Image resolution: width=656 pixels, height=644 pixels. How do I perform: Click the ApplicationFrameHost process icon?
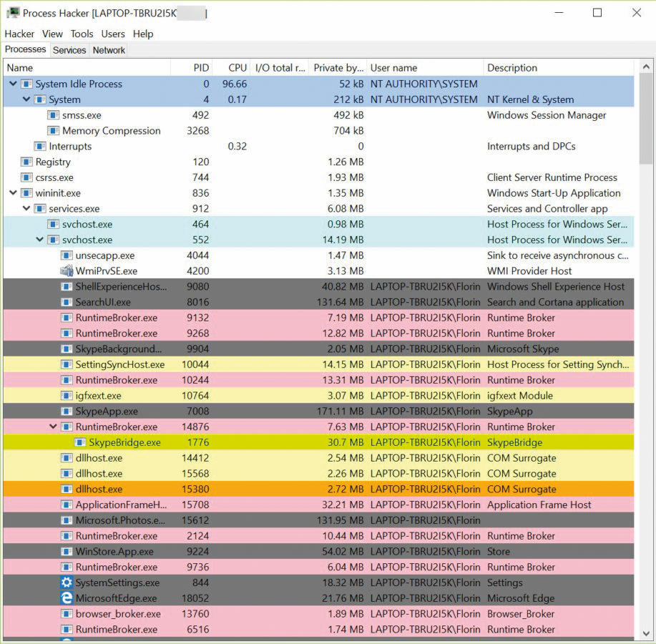click(67, 504)
